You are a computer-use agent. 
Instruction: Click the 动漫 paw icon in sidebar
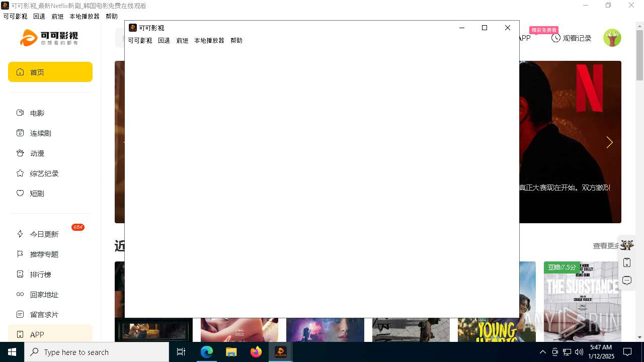tap(20, 153)
